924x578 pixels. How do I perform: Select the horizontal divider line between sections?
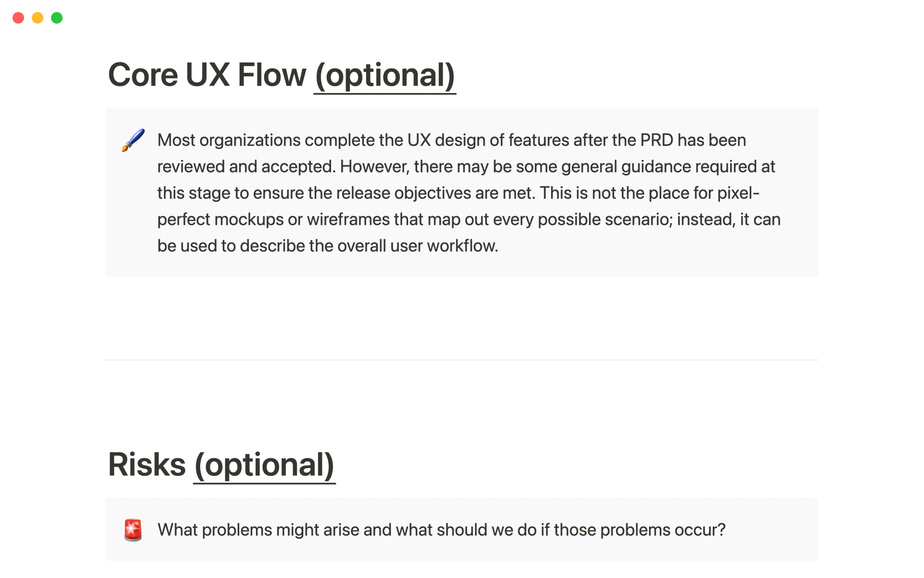[462, 360]
